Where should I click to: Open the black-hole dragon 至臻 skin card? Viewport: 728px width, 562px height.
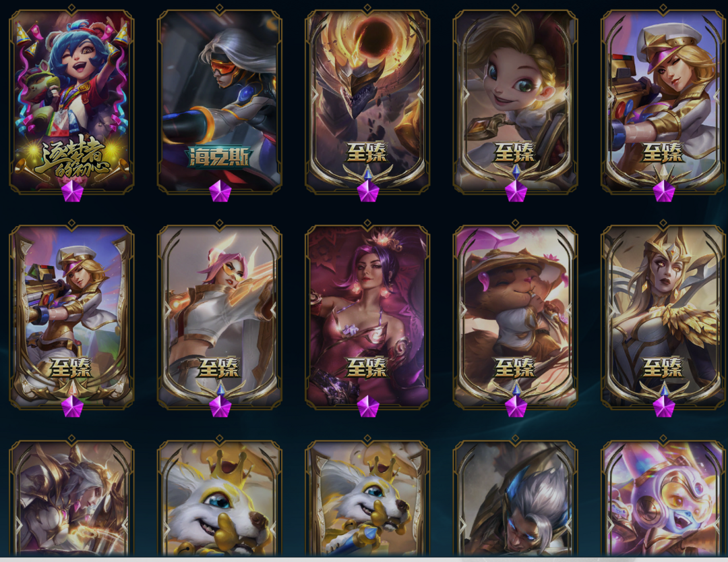367,101
